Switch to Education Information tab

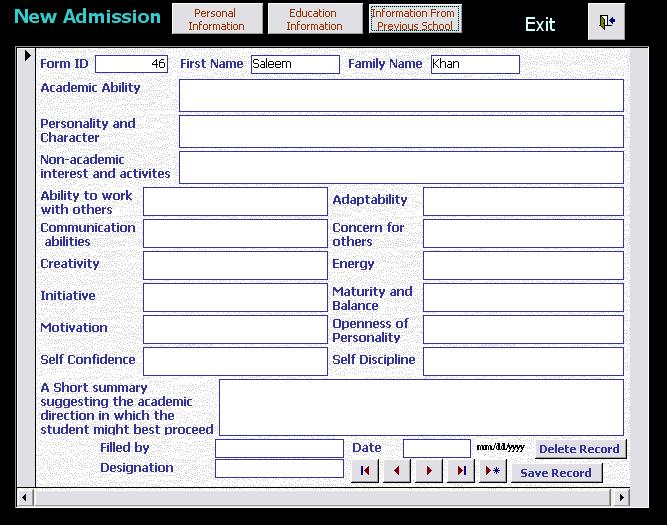click(x=315, y=19)
